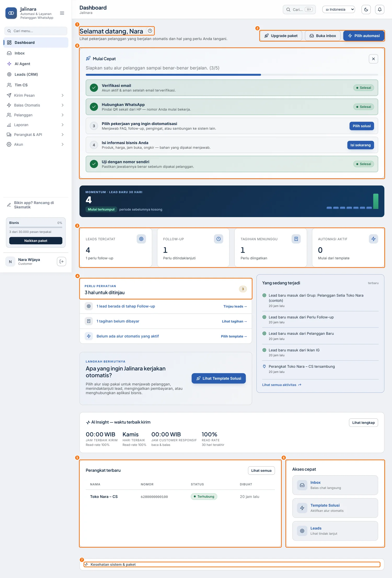
Task: Click Mulai Cepat progress bar
Action: point(232,75)
